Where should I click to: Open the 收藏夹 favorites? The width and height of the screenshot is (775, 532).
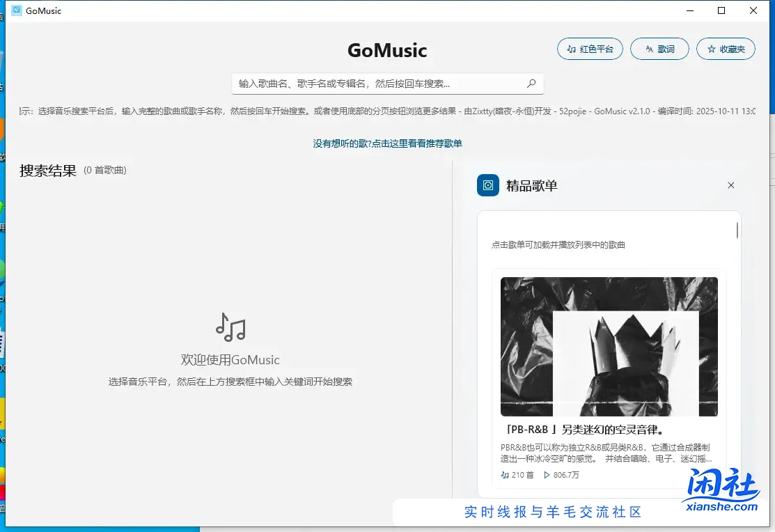[x=726, y=49]
